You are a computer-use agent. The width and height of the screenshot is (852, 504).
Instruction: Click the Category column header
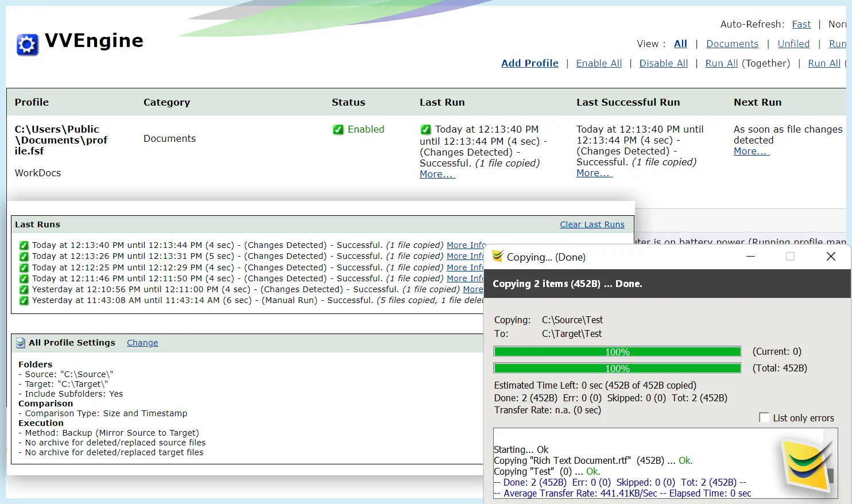click(x=166, y=102)
